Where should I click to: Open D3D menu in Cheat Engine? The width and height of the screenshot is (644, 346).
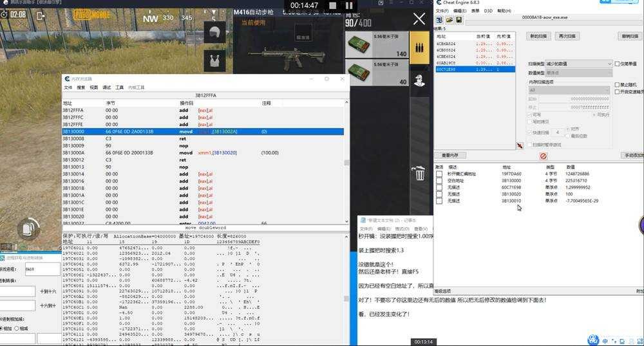point(488,11)
